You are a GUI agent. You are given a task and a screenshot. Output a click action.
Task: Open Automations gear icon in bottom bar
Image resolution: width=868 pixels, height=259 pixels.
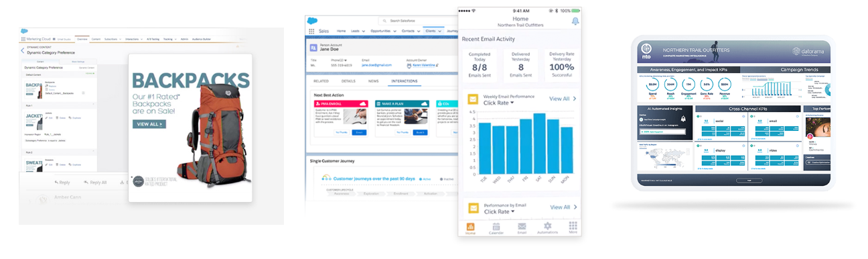547,226
